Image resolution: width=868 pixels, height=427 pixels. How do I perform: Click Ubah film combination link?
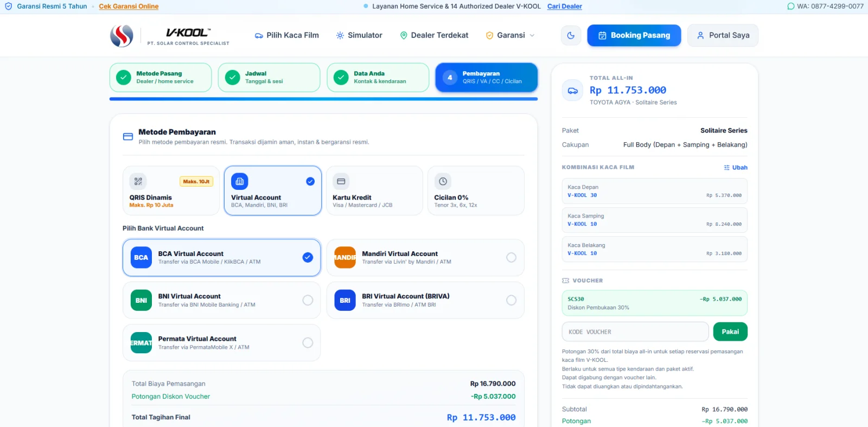coord(736,168)
